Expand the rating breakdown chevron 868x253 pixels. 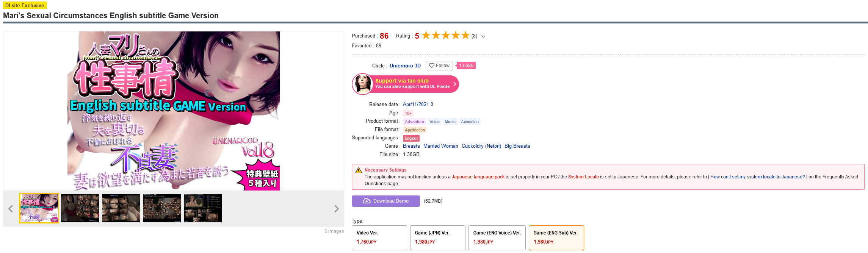[483, 36]
